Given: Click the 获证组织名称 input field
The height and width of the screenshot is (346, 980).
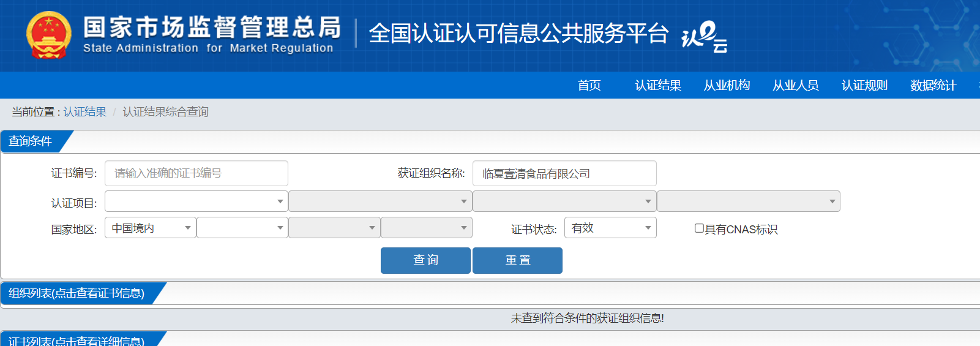Looking at the screenshot, I should (564, 173).
